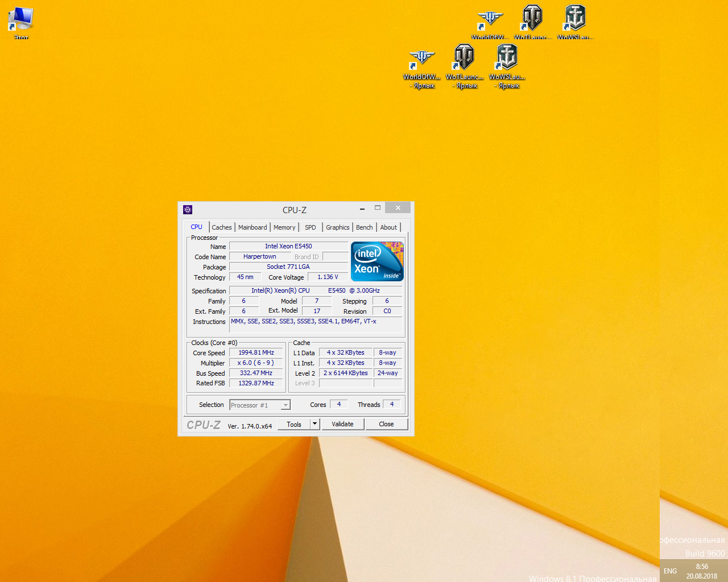This screenshot has width=728, height=582.
Task: Click the L1 Data size '4 x 32 KBytes'
Action: coord(346,352)
